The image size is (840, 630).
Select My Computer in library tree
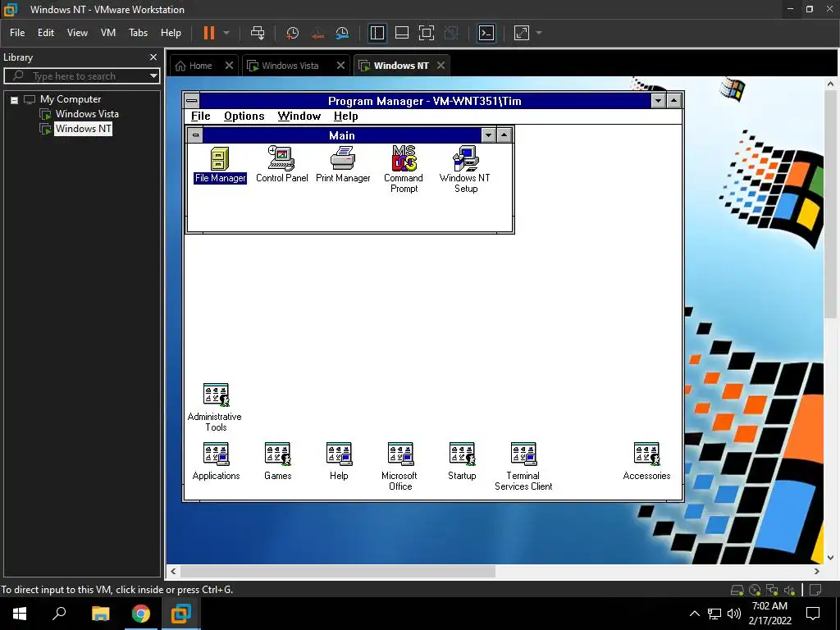point(71,99)
